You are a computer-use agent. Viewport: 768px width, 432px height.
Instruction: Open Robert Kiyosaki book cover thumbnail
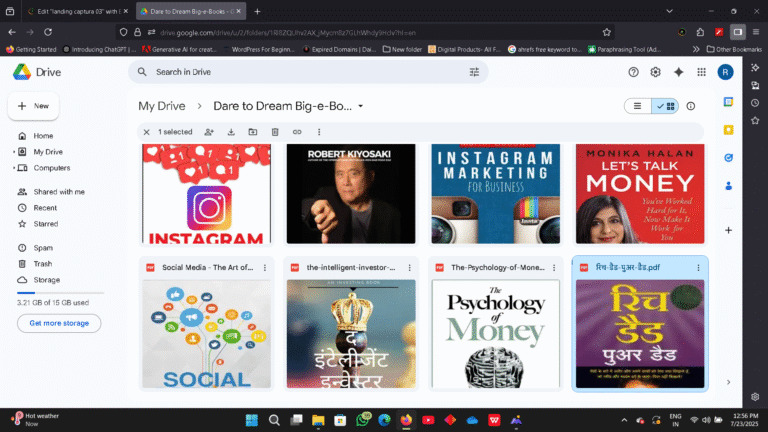(x=351, y=193)
